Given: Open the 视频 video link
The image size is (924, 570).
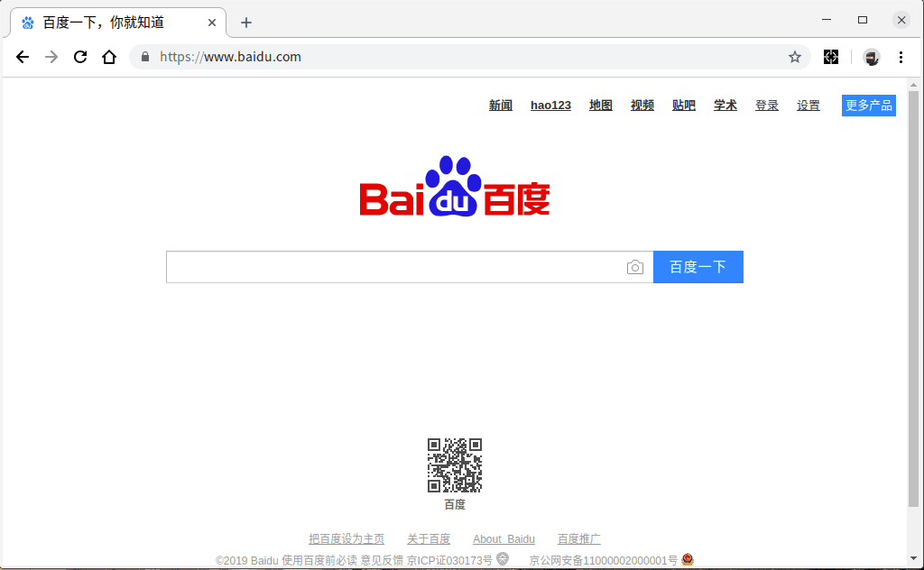Looking at the screenshot, I should [642, 106].
